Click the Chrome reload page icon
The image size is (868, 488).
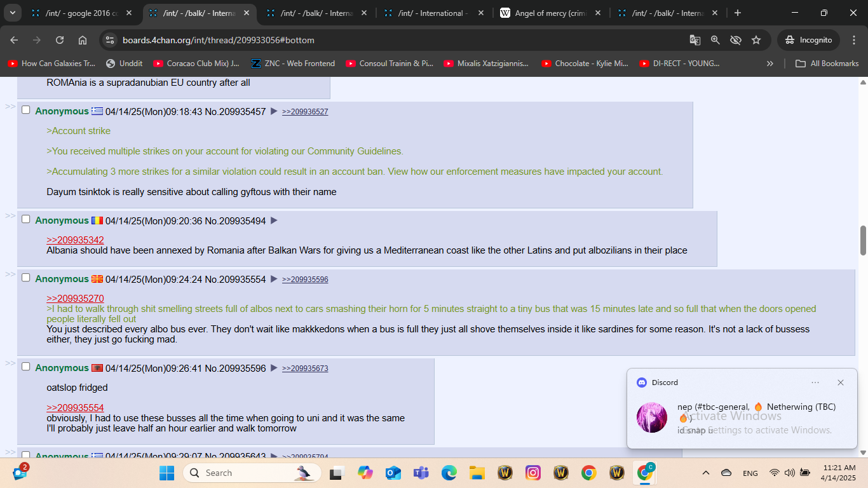pyautogui.click(x=60, y=40)
